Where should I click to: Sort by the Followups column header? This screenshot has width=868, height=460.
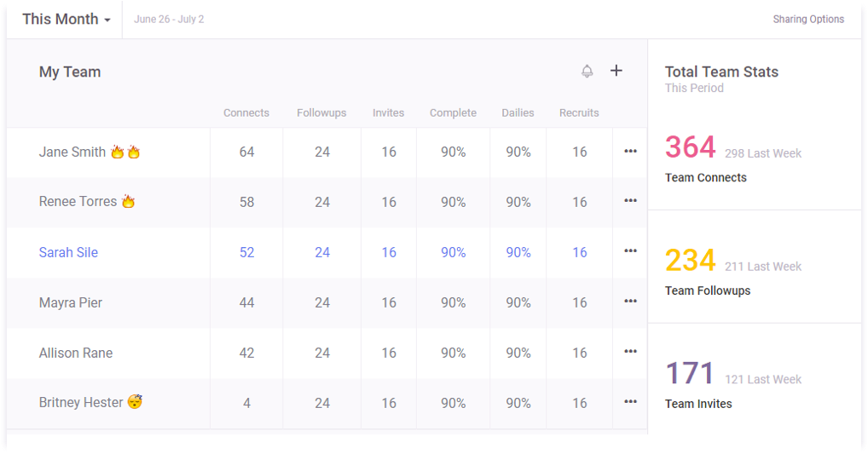(321, 112)
